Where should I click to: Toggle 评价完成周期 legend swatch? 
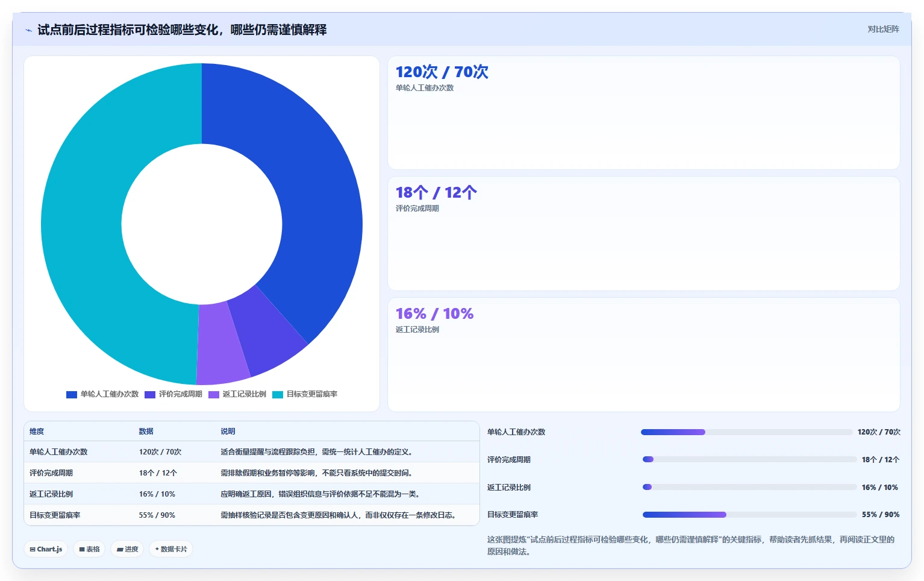[150, 395]
